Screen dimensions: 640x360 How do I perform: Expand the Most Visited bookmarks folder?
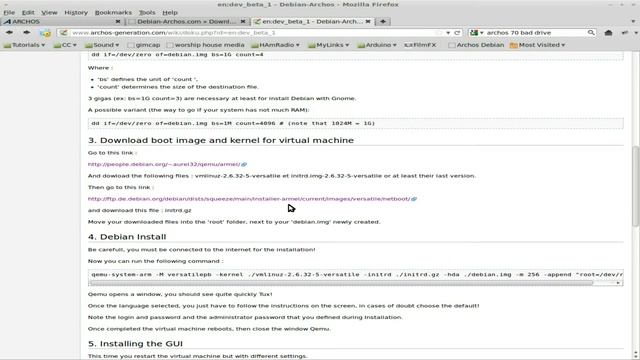(x=538, y=45)
